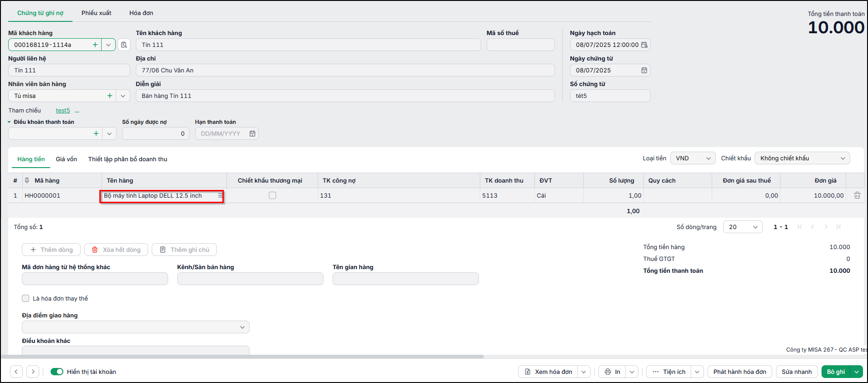
Task: Select the Hàng tiền tab
Action: click(x=31, y=159)
